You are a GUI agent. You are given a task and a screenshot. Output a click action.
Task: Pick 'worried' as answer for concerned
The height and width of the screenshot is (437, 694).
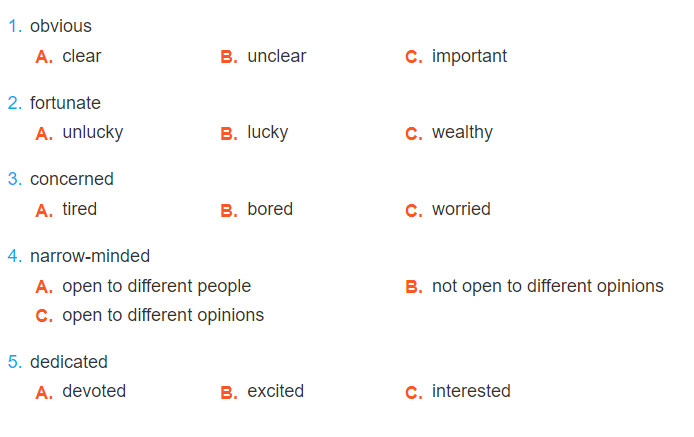pos(448,209)
